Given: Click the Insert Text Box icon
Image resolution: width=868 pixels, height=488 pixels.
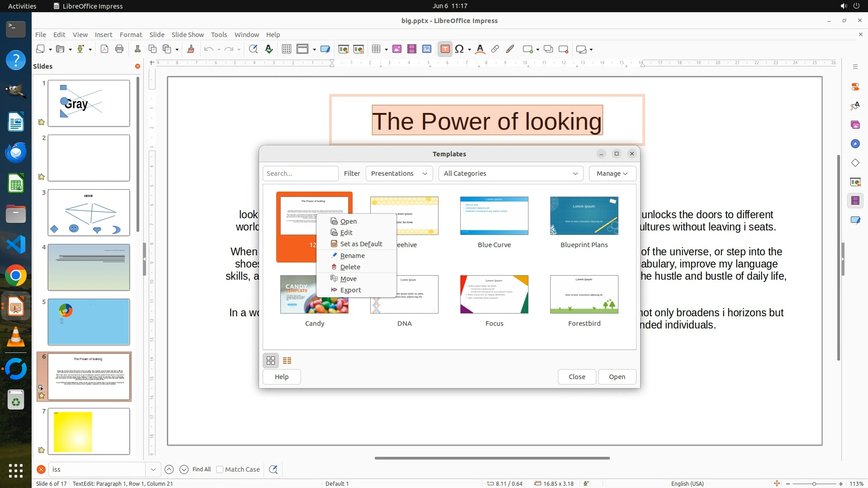Looking at the screenshot, I should 445,49.
